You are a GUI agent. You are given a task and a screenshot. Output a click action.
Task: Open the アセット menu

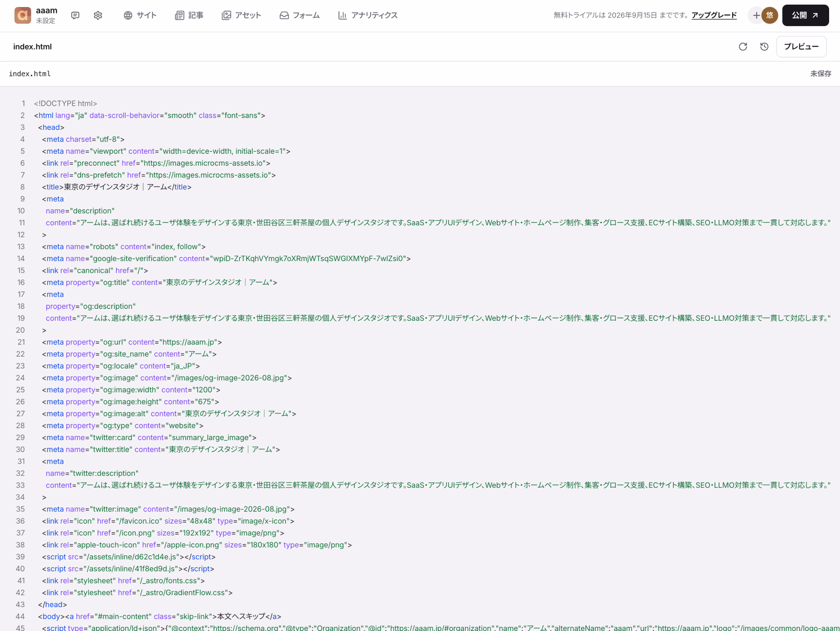241,15
